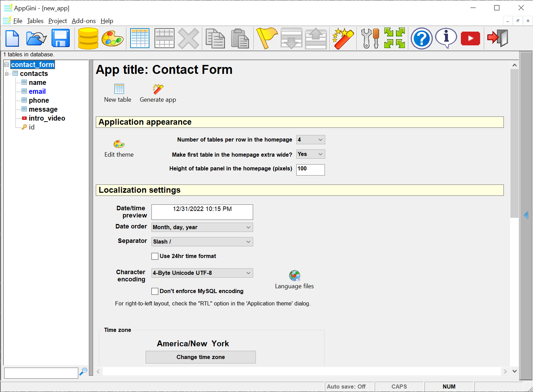This screenshot has width=533, height=392.
Task: Open the YouTube video tutorials icon
Action: pos(470,38)
